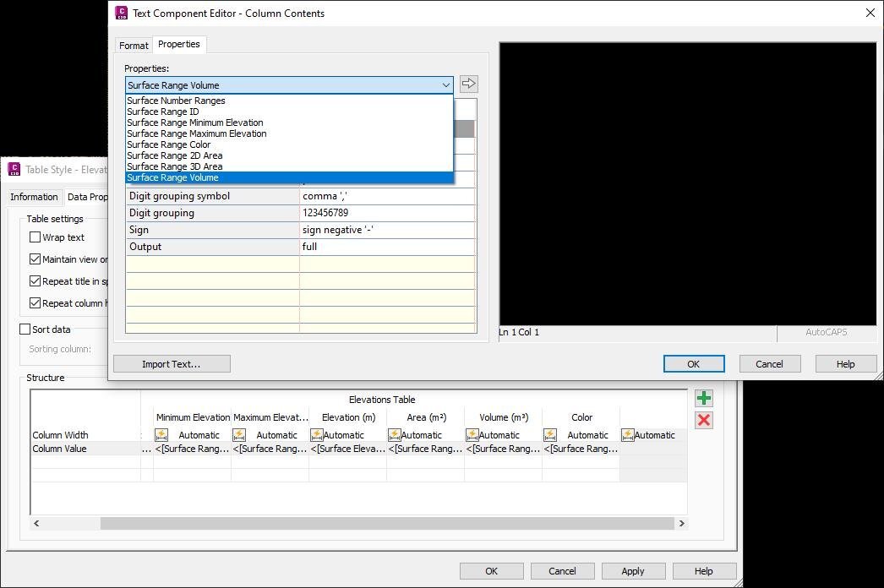
Task: Select Volume (m³) column header
Action: click(x=504, y=417)
